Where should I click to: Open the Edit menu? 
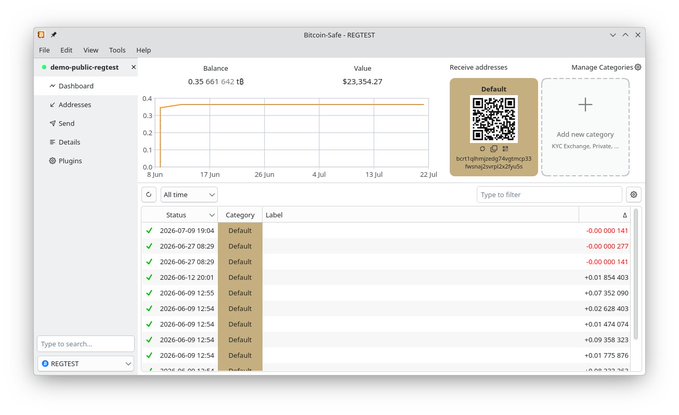pos(66,50)
